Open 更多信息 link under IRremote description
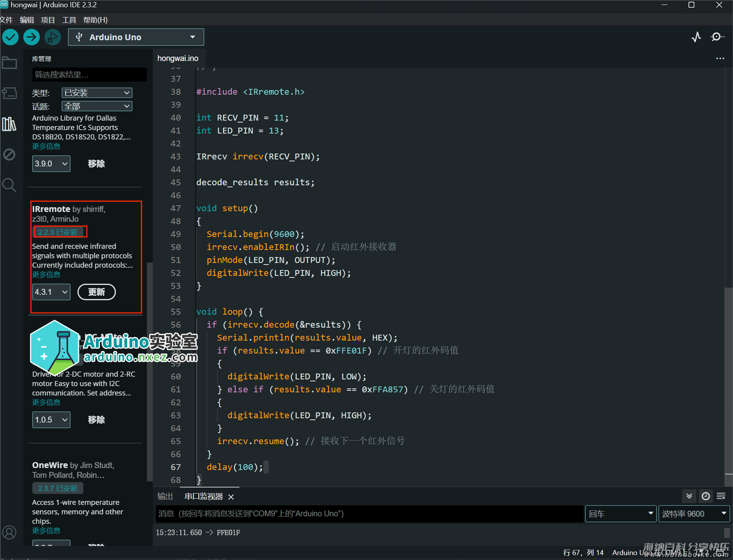 tap(46, 274)
